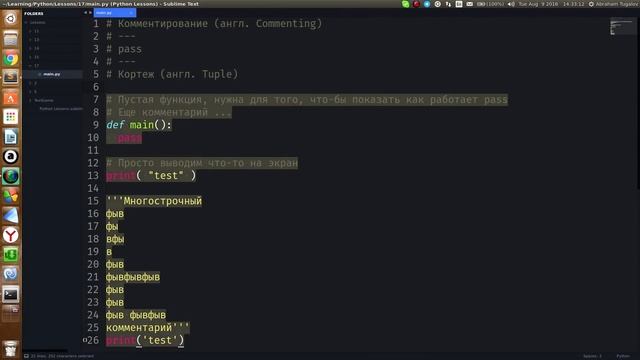Expand the folder below main.py in sidebar

(31, 83)
